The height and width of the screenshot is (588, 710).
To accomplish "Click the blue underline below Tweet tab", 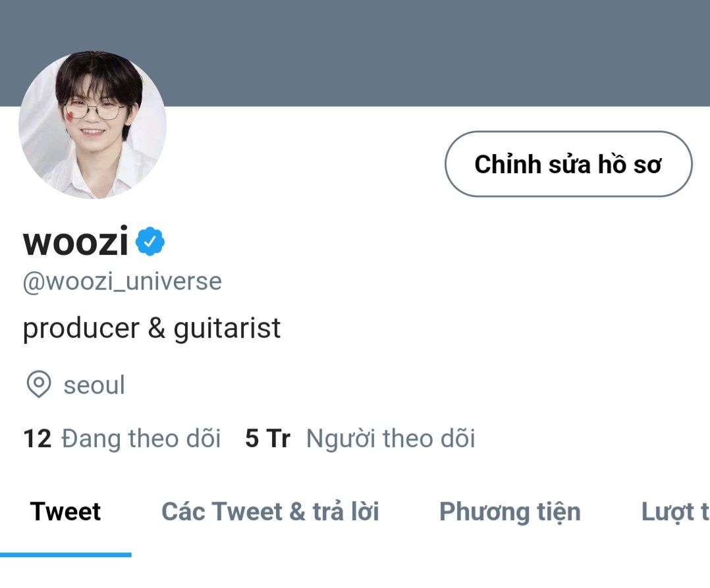I will (x=65, y=554).
